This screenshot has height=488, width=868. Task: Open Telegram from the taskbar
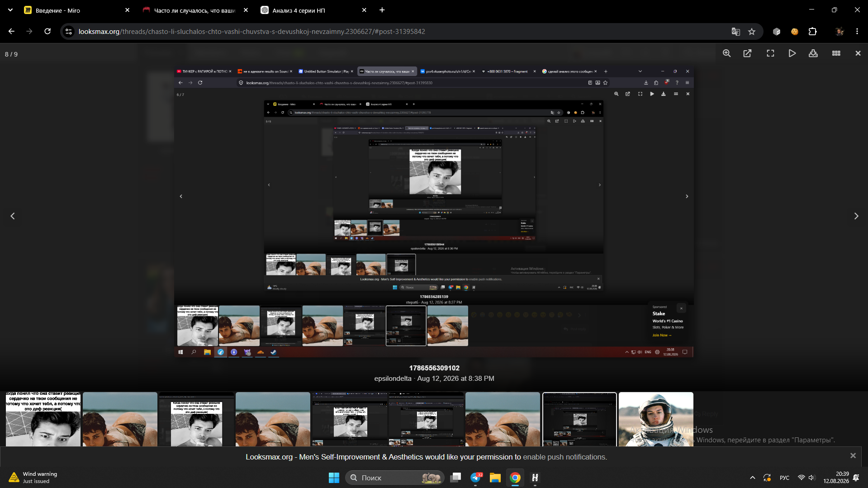(475, 478)
